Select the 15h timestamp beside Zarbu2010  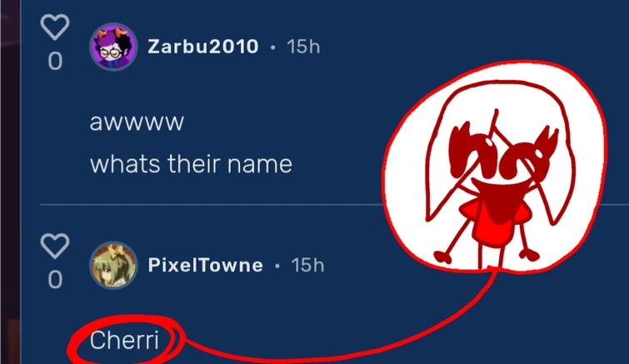(303, 47)
